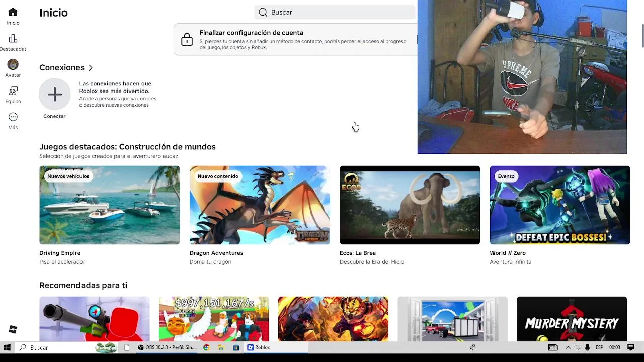Click the network tray icon
Viewport: 644px width, 362px height.
[578, 347]
